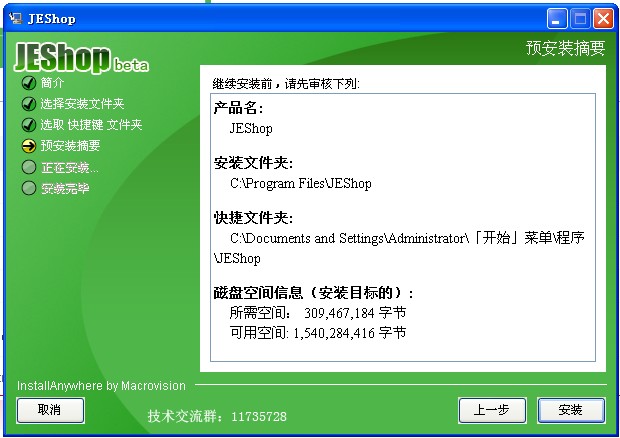The width and height of the screenshot is (620, 438).
Task: Click the path C:\Program Files\JEShop
Action: [301, 183]
